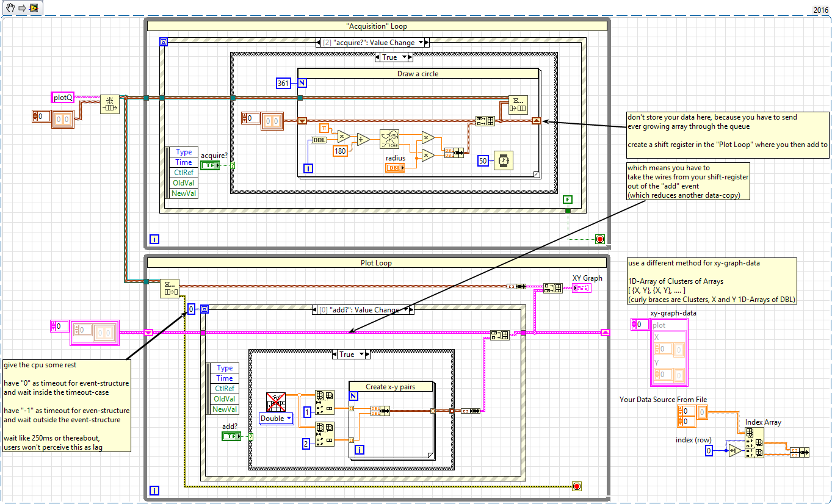Select the Enqueue Element node in Acquisition loop
The image size is (832, 504).
(518, 105)
